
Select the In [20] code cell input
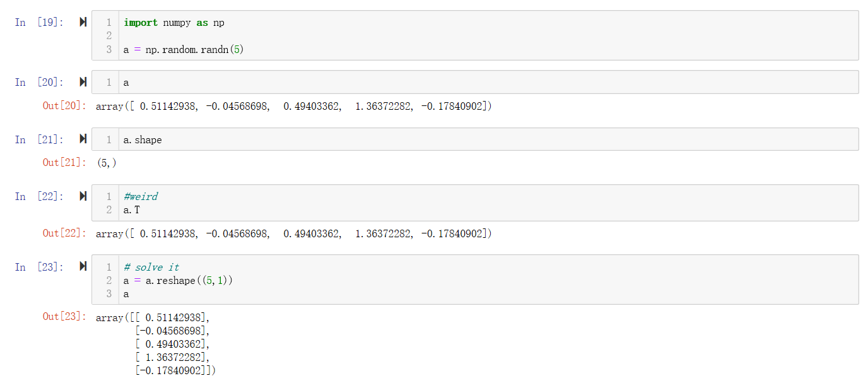tap(486, 82)
